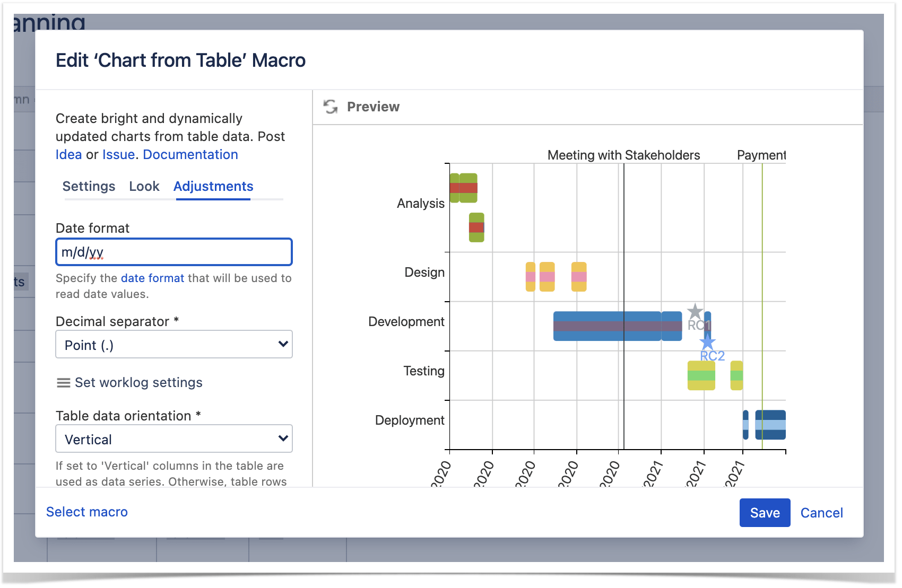The height and width of the screenshot is (588, 902).
Task: Click the hamburger icon beside Set worklog settings
Action: pyautogui.click(x=63, y=383)
